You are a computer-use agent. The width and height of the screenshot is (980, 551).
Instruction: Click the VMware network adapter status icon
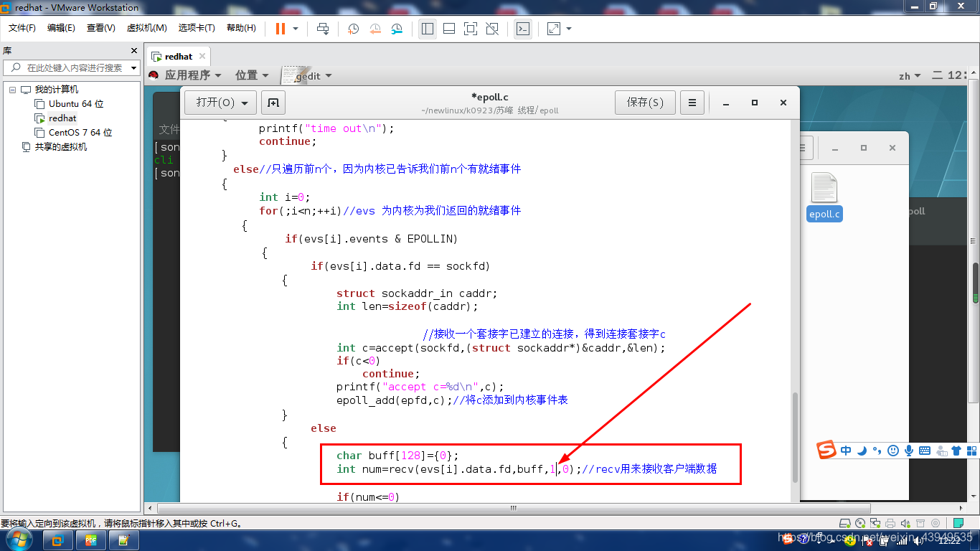click(x=876, y=523)
